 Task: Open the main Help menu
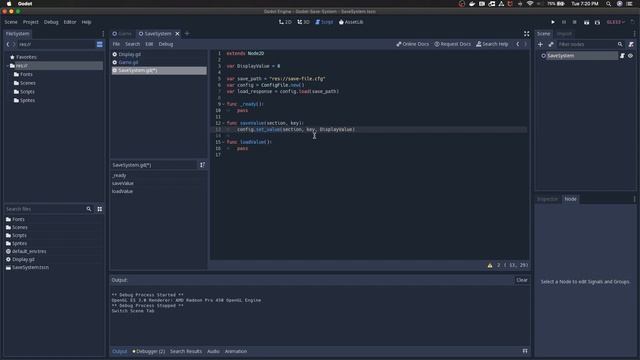(x=86, y=22)
